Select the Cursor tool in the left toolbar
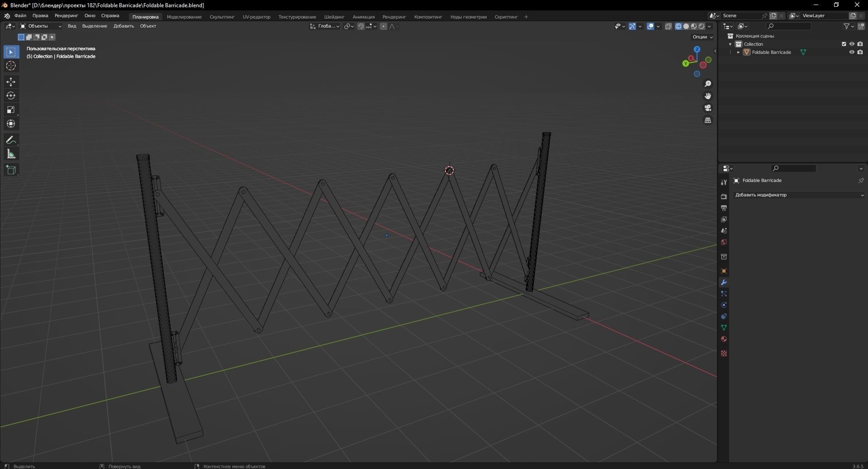Image resolution: width=868 pixels, height=469 pixels. (x=11, y=66)
